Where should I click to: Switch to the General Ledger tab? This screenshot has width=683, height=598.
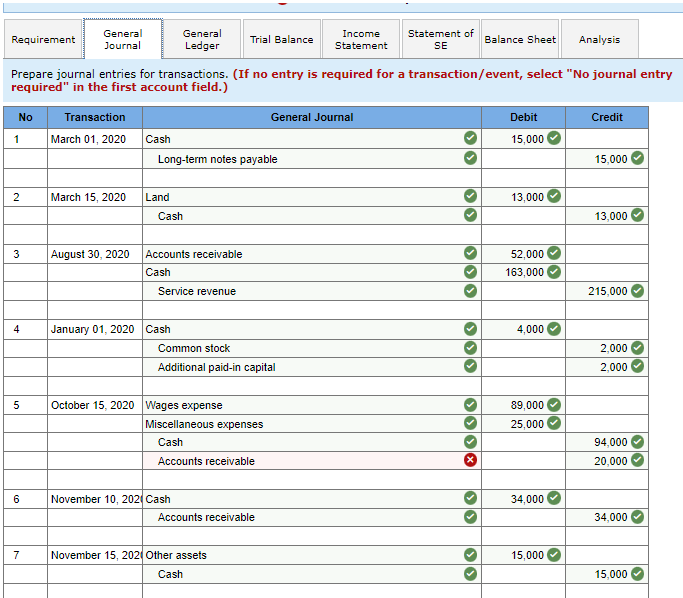click(202, 39)
